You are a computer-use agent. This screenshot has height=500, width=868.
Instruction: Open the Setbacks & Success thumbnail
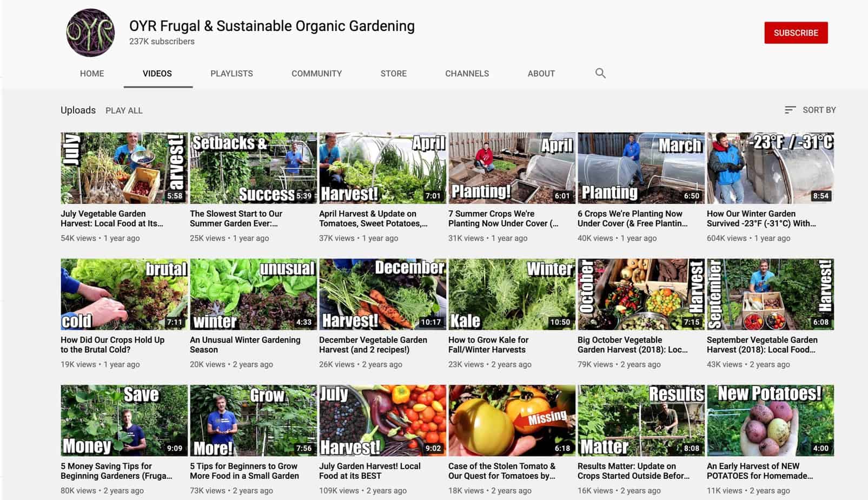[253, 168]
